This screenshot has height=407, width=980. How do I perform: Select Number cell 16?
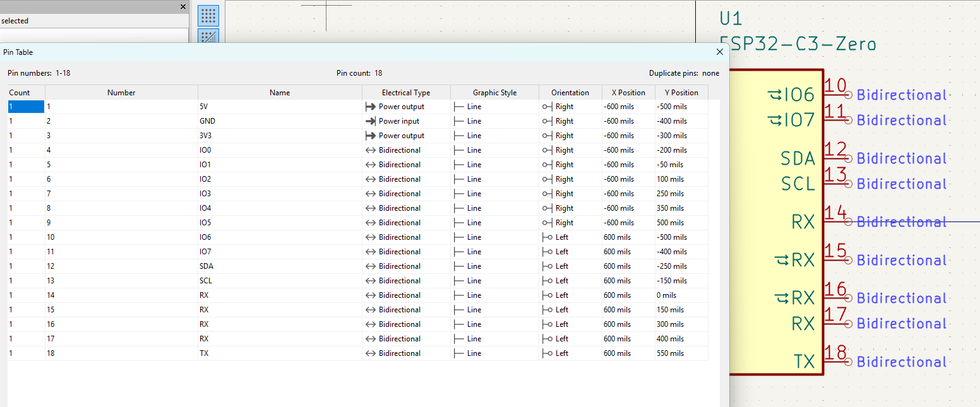click(x=121, y=324)
